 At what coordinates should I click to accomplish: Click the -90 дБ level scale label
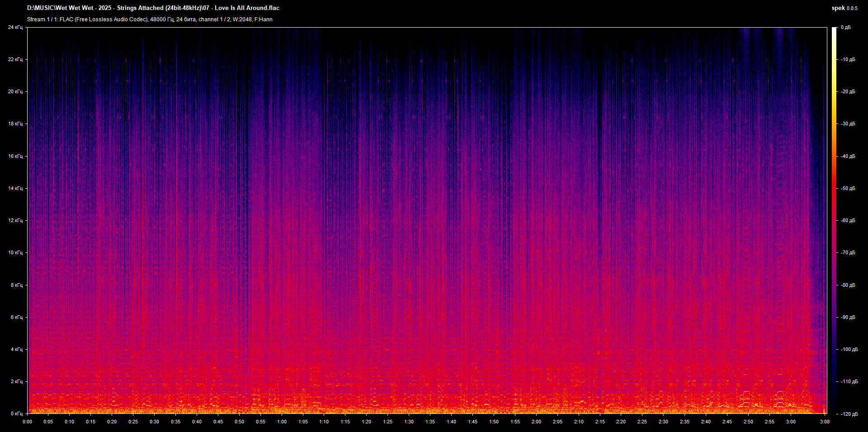[x=848, y=318]
